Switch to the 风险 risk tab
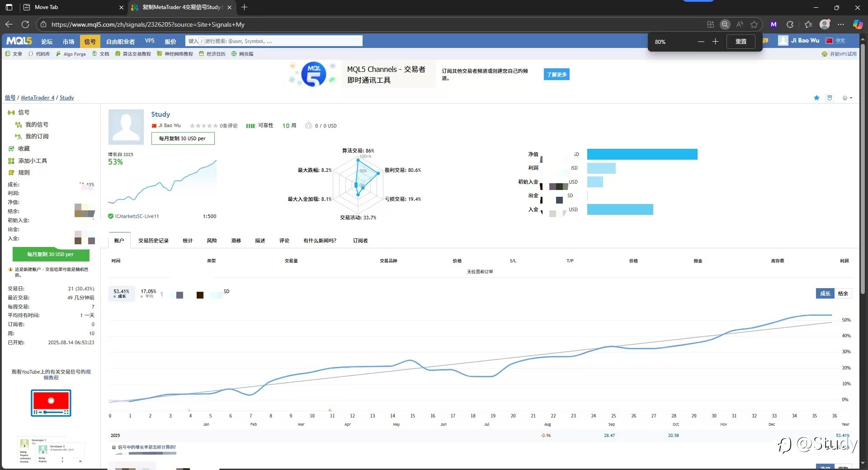The image size is (868, 470). click(212, 241)
